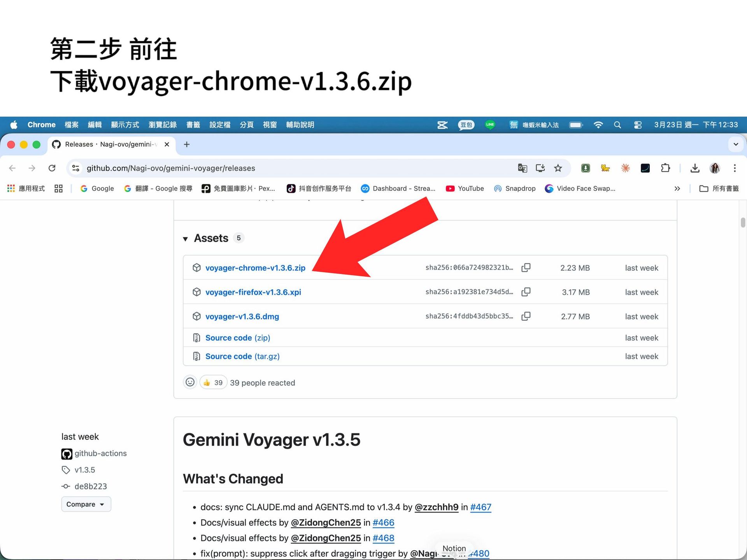The width and height of the screenshot is (747, 560).
Task: Click the add reaction smiley icon
Action: (x=190, y=383)
